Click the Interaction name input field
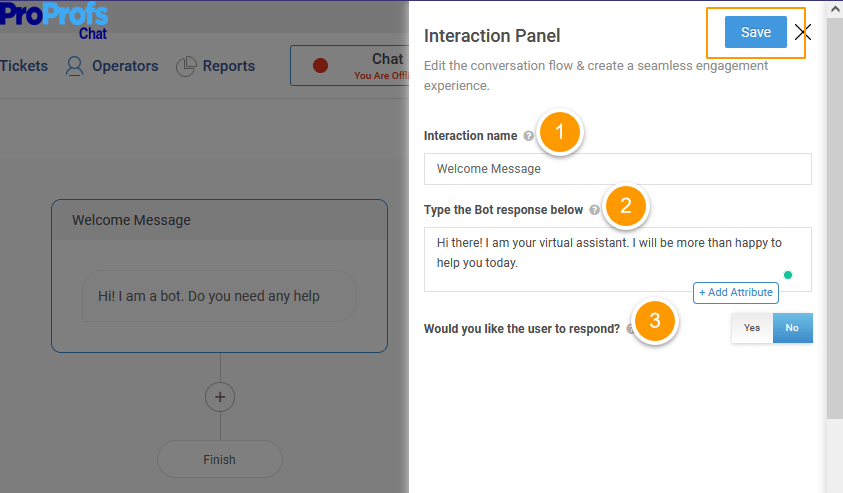The height and width of the screenshot is (493, 843). 618,169
